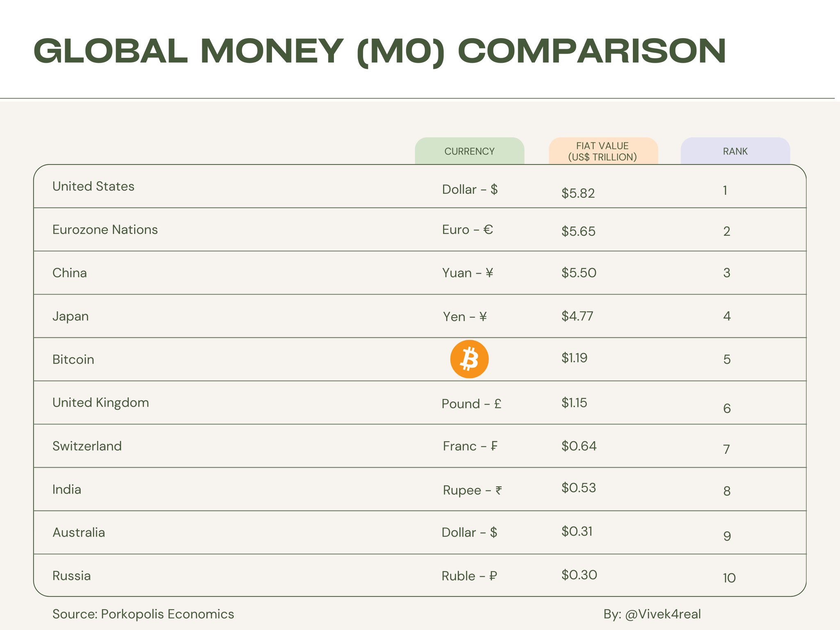840x630 pixels.
Task: Click Australia's $0.31 fiat value
Action: click(x=577, y=532)
